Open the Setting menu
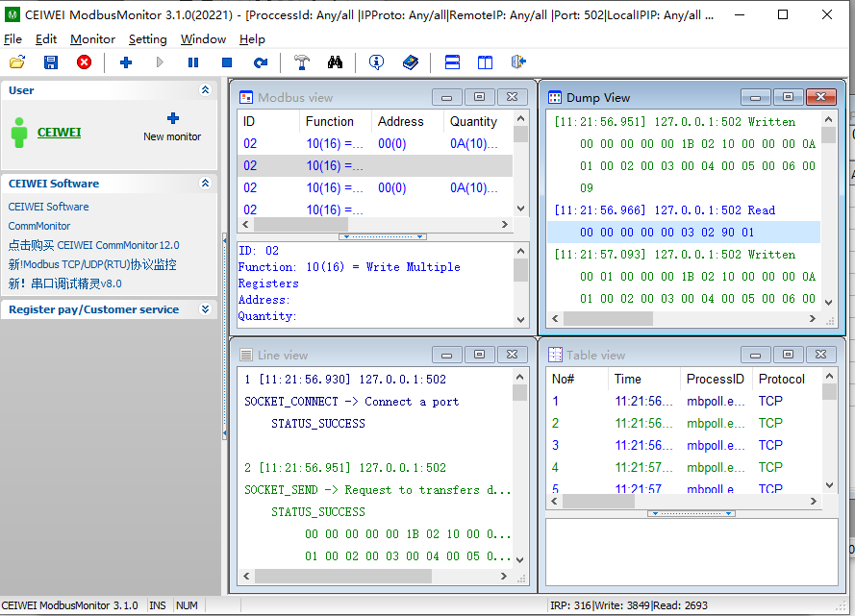Screen dimensions: 855x616 pyautogui.click(x=148, y=39)
